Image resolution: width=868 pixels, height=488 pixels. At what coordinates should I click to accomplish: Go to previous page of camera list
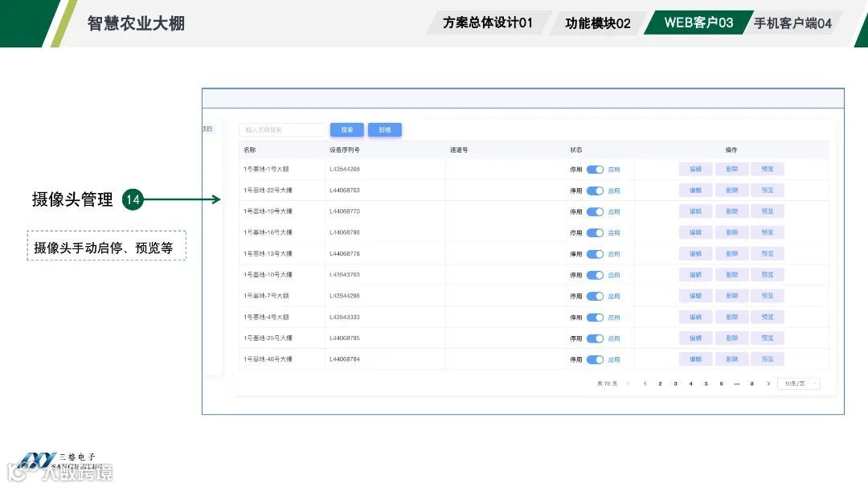628,383
